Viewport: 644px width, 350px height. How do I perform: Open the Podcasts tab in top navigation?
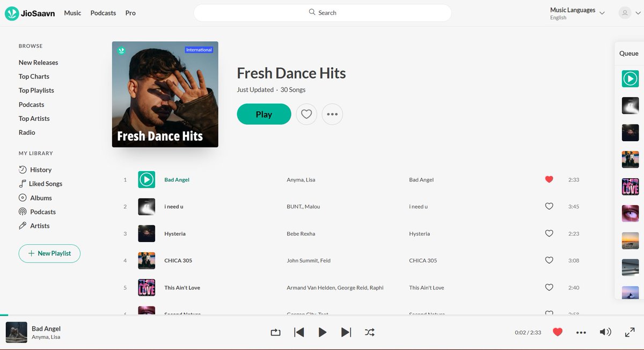point(103,13)
